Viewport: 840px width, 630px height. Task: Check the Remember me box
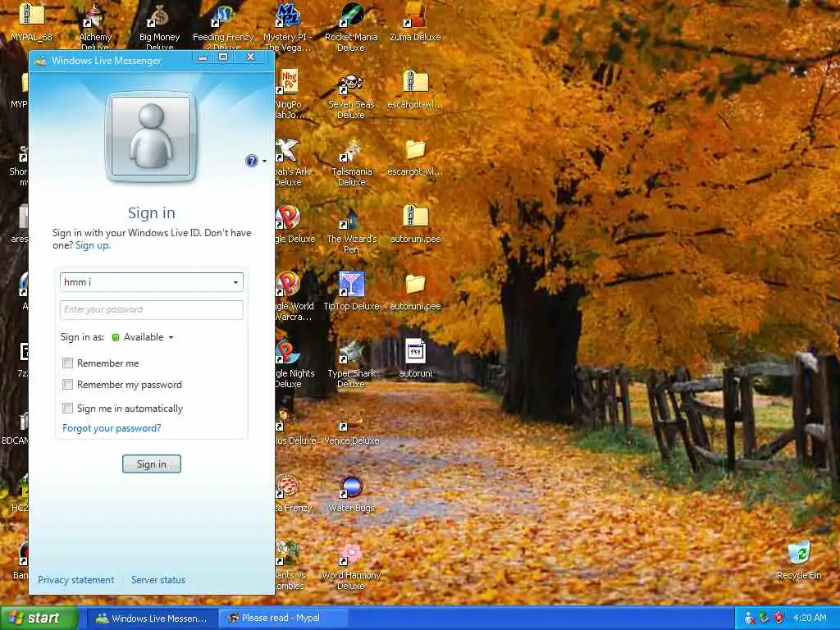click(x=67, y=363)
